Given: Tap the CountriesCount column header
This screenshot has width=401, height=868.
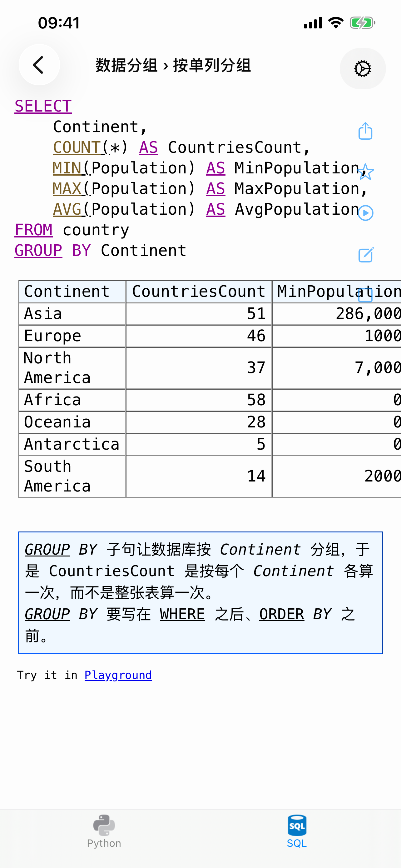Looking at the screenshot, I should 199,292.
